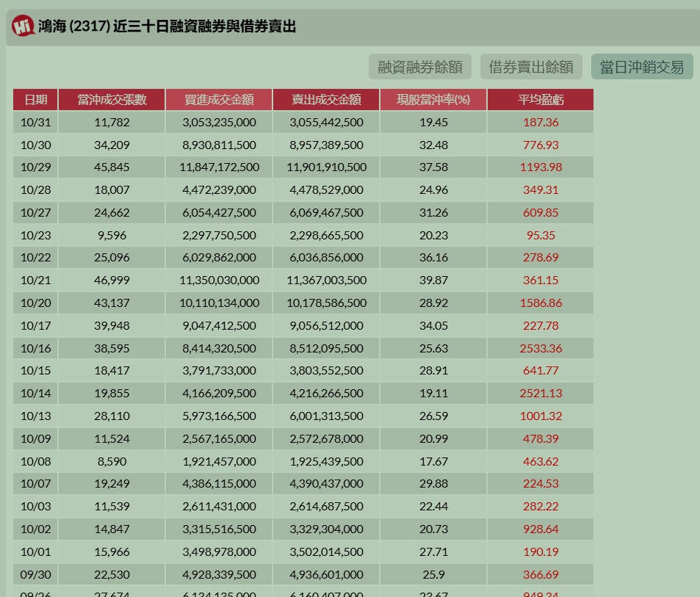Click volume value 11,782
The height and width of the screenshot is (597, 700).
[112, 122]
